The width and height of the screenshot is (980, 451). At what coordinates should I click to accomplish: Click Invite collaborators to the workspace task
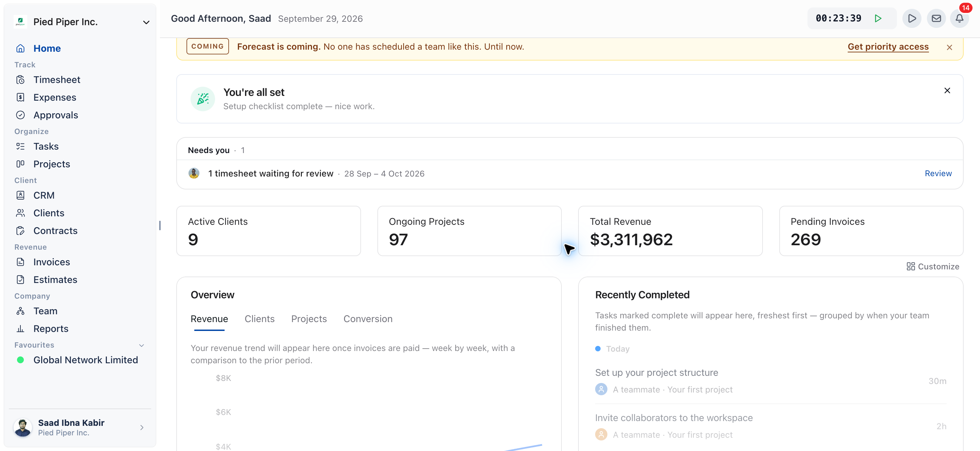point(674,418)
